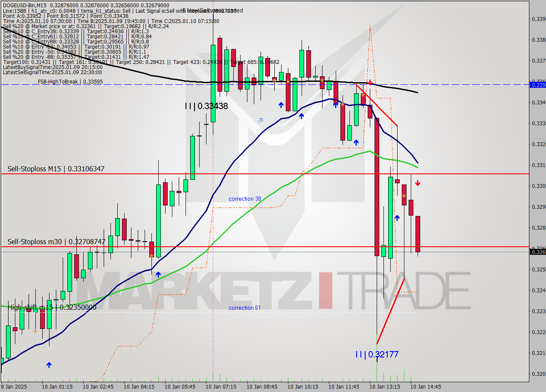
Task: Select the hollow blue diagonal arrow marker
Action: 260,121
